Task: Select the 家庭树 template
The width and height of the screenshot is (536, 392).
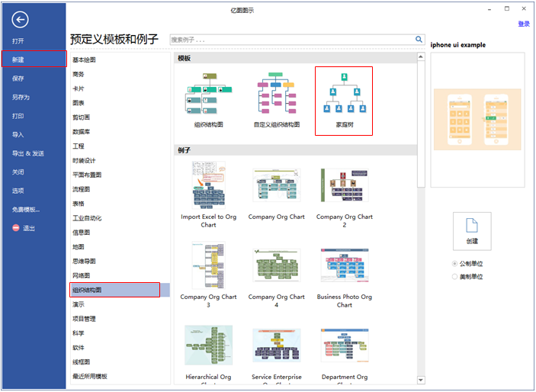Action: pyautogui.click(x=344, y=101)
